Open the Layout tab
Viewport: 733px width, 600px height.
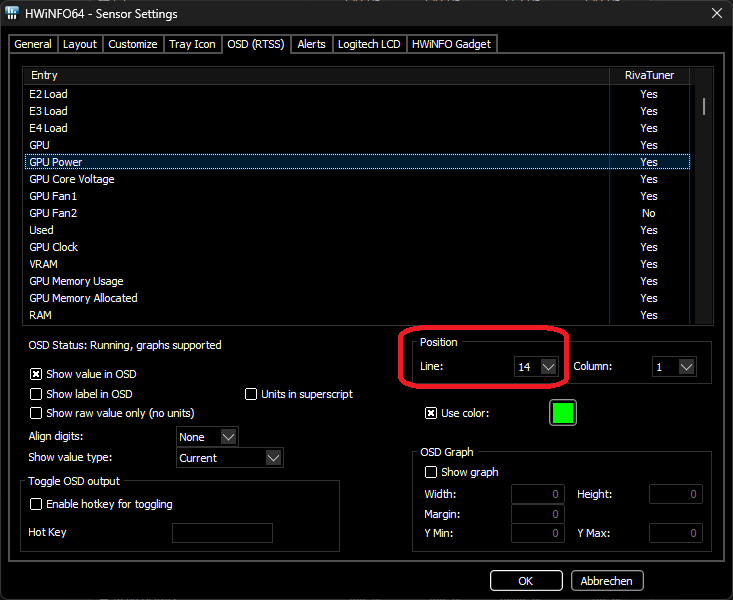[x=79, y=44]
